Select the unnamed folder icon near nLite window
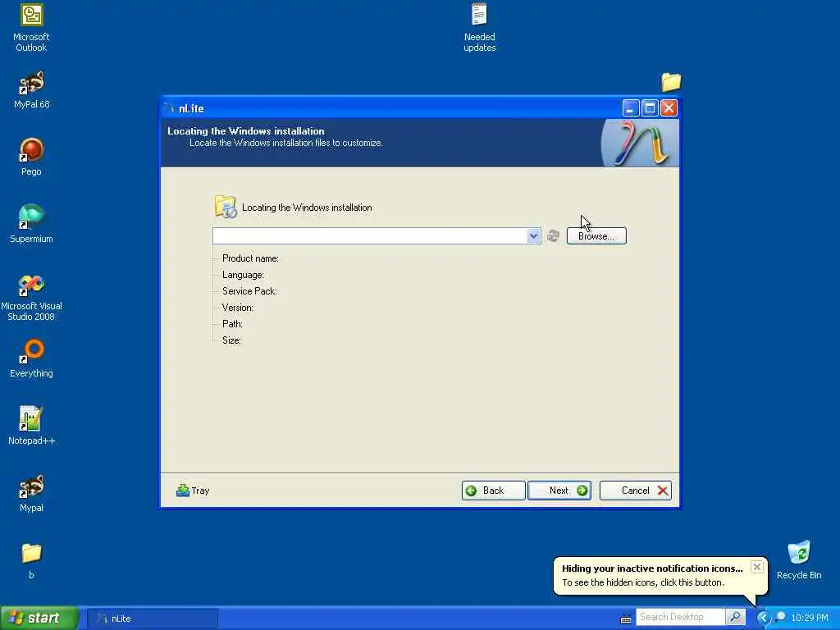 pyautogui.click(x=671, y=82)
